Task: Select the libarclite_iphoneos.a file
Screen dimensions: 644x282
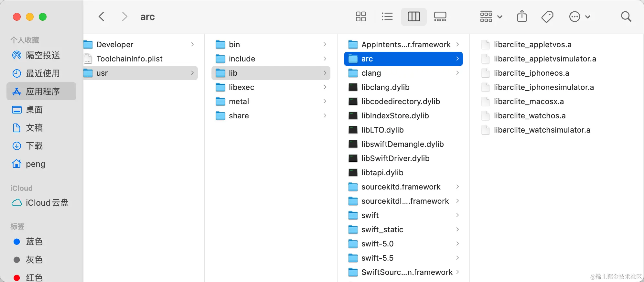Action: tap(531, 73)
